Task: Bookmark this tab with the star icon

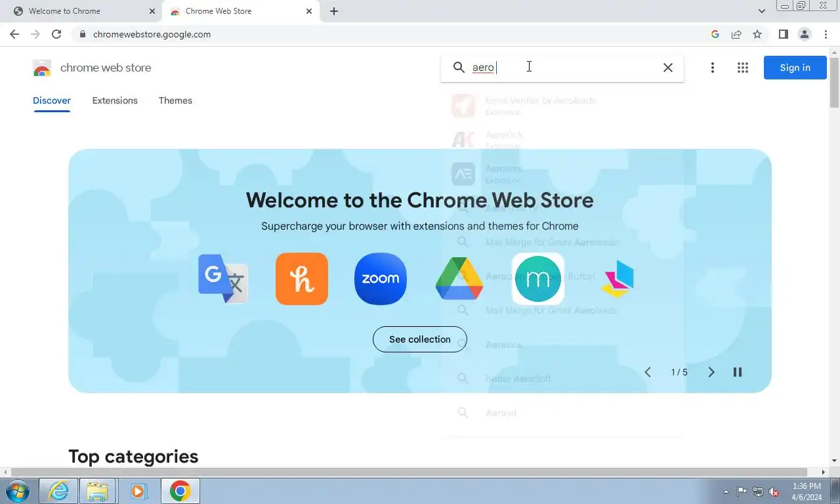Action: pos(757,34)
